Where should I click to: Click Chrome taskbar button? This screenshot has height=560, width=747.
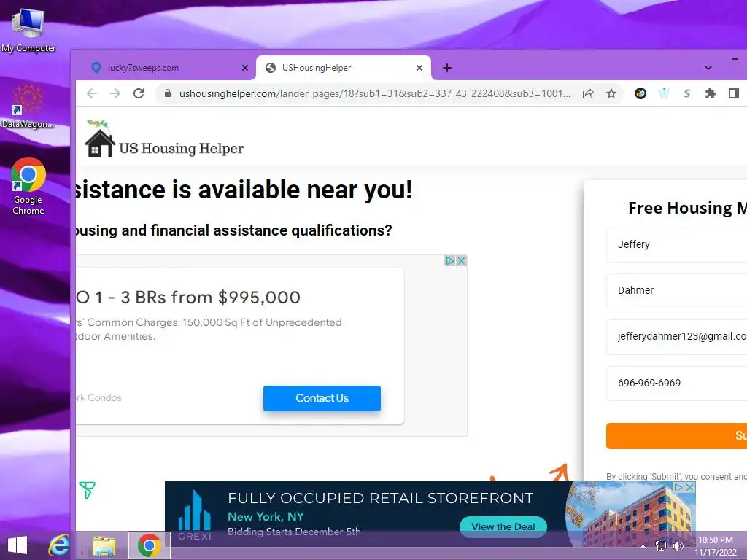pos(149,545)
